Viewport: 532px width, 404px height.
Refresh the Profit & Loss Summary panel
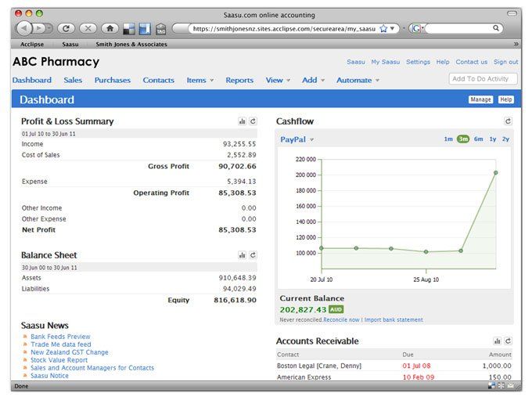[253, 121]
